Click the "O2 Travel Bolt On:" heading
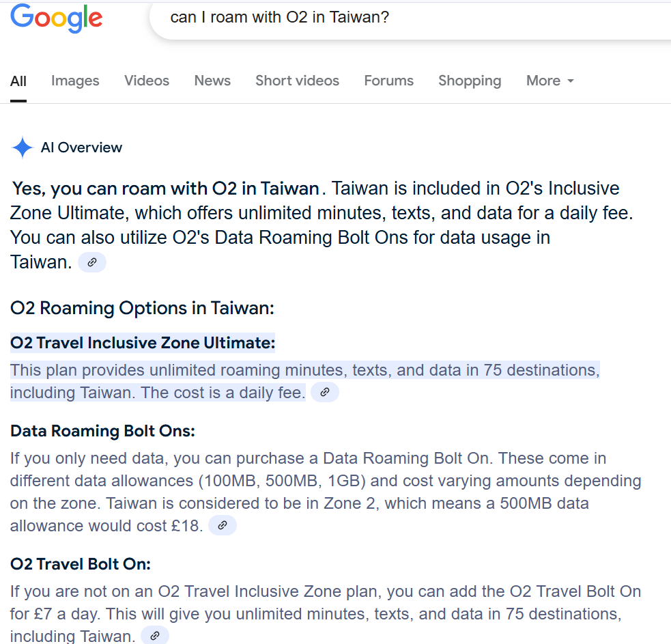This screenshot has height=644, width=671. pos(81,564)
